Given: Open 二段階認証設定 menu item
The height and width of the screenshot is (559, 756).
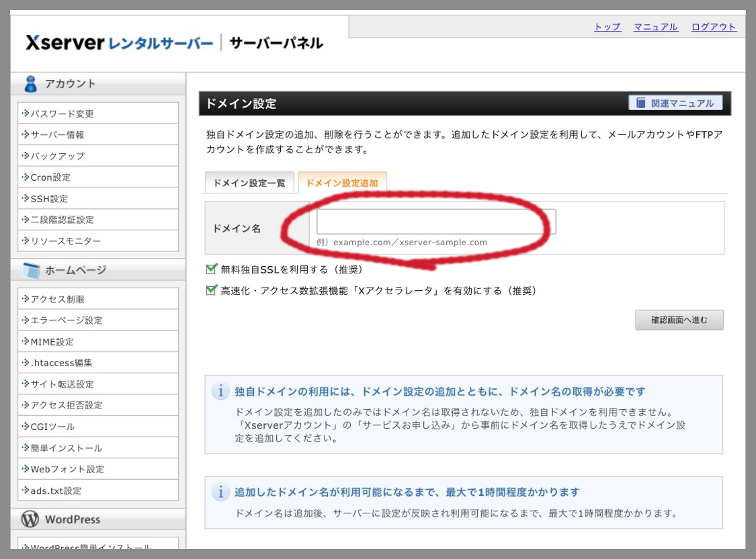Looking at the screenshot, I should [x=98, y=220].
